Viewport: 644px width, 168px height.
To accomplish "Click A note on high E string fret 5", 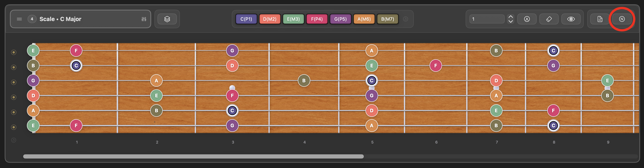I will 372,51.
